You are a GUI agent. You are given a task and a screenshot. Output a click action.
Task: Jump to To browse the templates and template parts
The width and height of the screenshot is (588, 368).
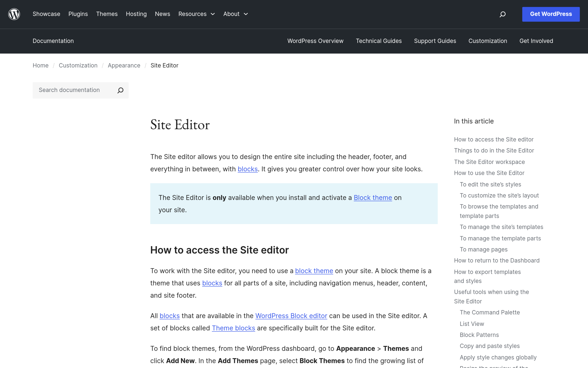pyautogui.click(x=499, y=211)
